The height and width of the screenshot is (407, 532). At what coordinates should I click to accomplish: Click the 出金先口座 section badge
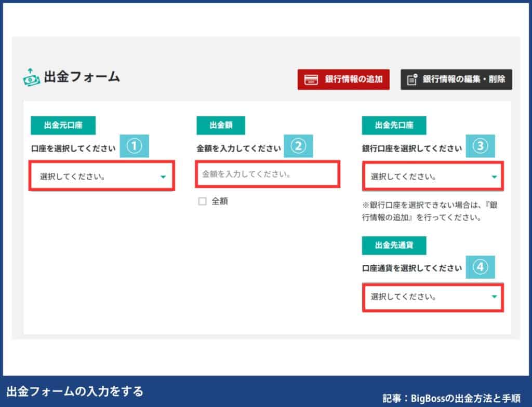(x=394, y=125)
